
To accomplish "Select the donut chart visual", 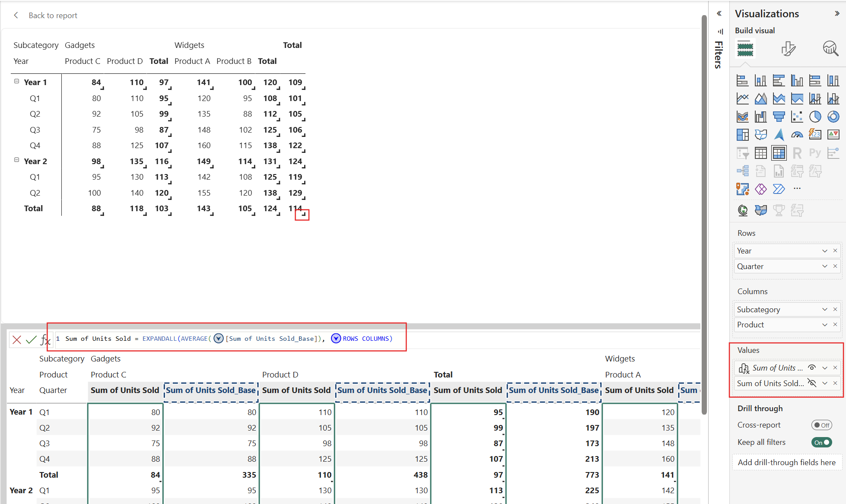I will coord(833,117).
